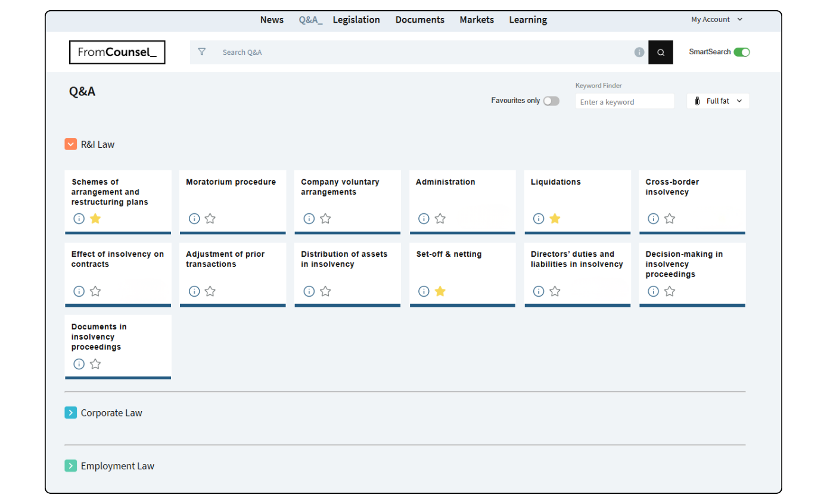The height and width of the screenshot is (504, 827).
Task: Open the Markets tab
Action: 477,20
